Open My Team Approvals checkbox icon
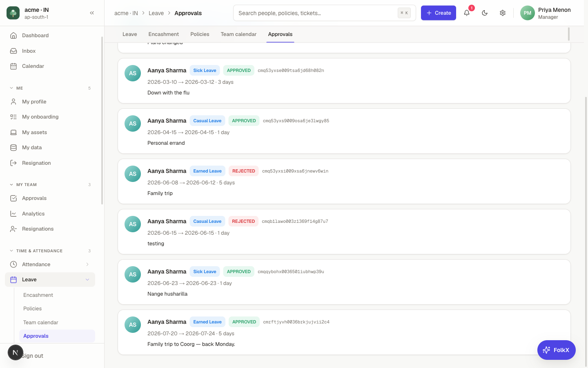Screen dimensions: 588x368 coord(13,198)
